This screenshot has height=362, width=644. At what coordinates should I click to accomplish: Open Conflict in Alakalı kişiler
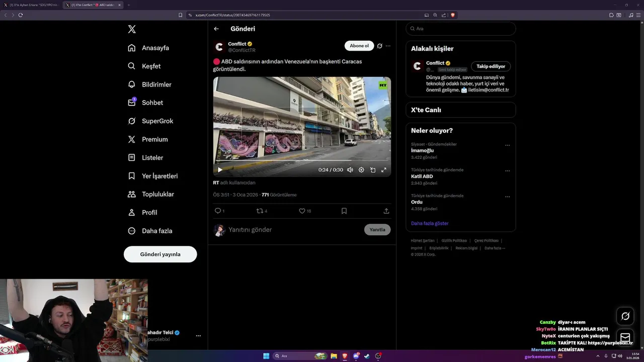pyautogui.click(x=435, y=63)
